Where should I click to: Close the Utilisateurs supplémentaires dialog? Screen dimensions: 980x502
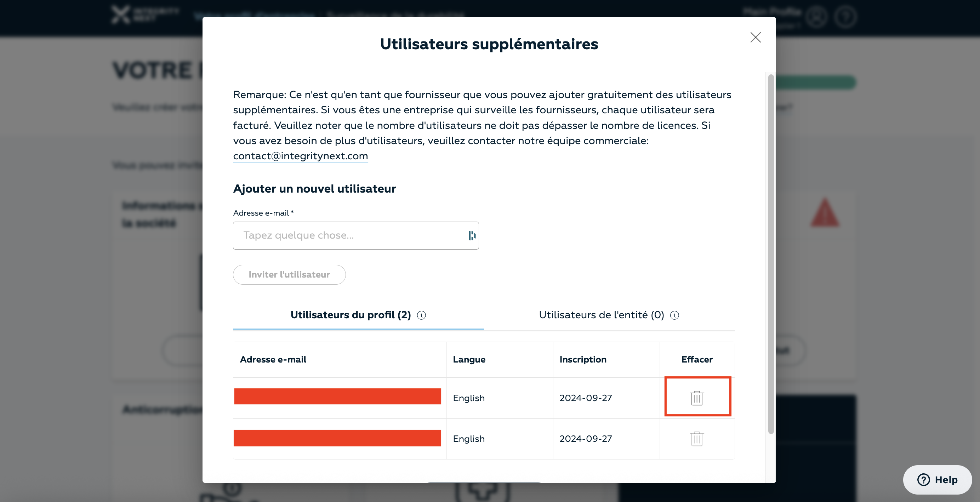click(755, 37)
